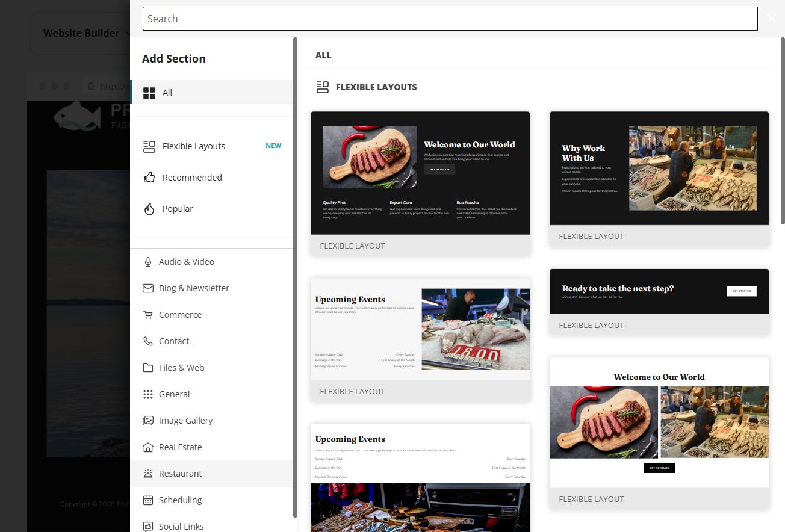Image resolution: width=785 pixels, height=532 pixels.
Task: Click the picture icon for Image Gallery
Action: (x=148, y=421)
